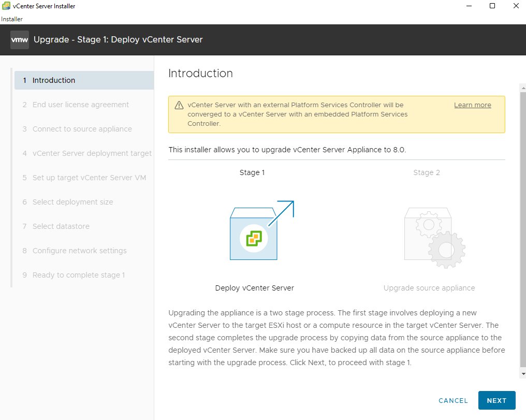Open the Learn more link
The height and width of the screenshot is (420, 526).
click(x=472, y=105)
